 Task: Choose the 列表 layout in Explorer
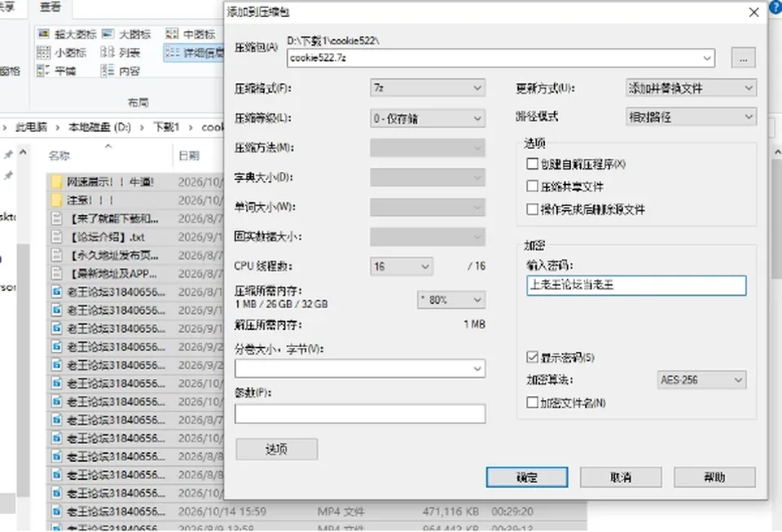pos(121,52)
